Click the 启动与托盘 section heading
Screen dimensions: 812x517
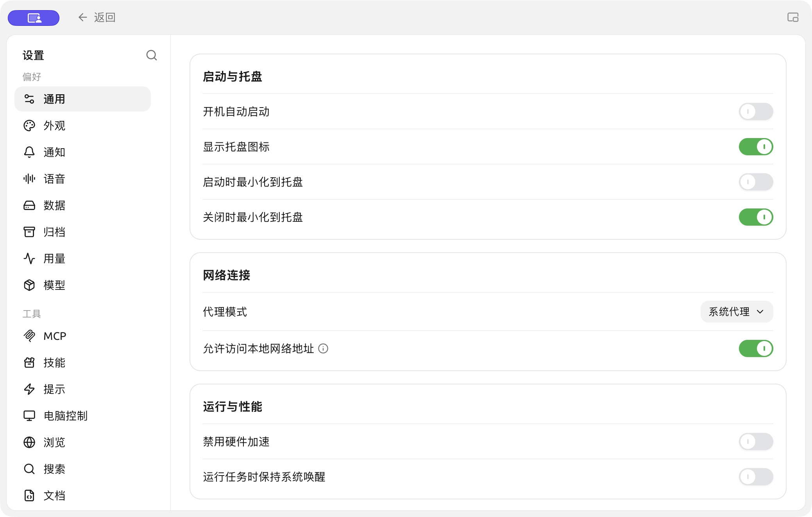click(233, 76)
